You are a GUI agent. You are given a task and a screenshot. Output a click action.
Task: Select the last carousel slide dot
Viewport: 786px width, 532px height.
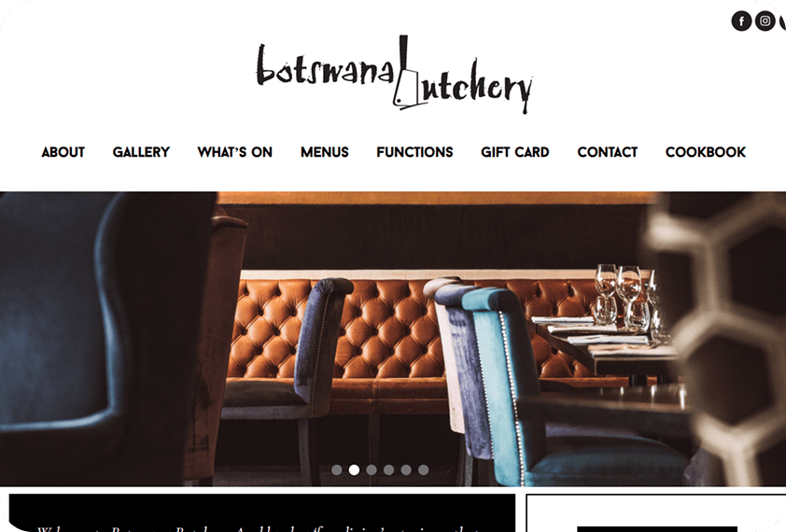coord(424,469)
